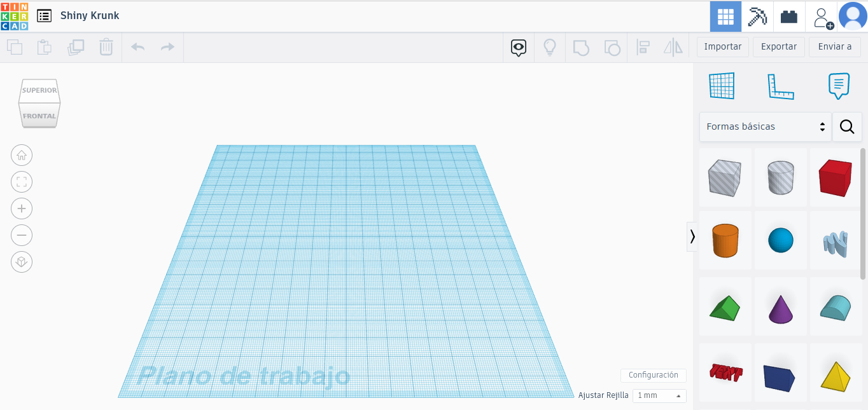Select the ruler tool in the right panel
Image resolution: width=868 pixels, height=410 pixels.
[x=781, y=86]
